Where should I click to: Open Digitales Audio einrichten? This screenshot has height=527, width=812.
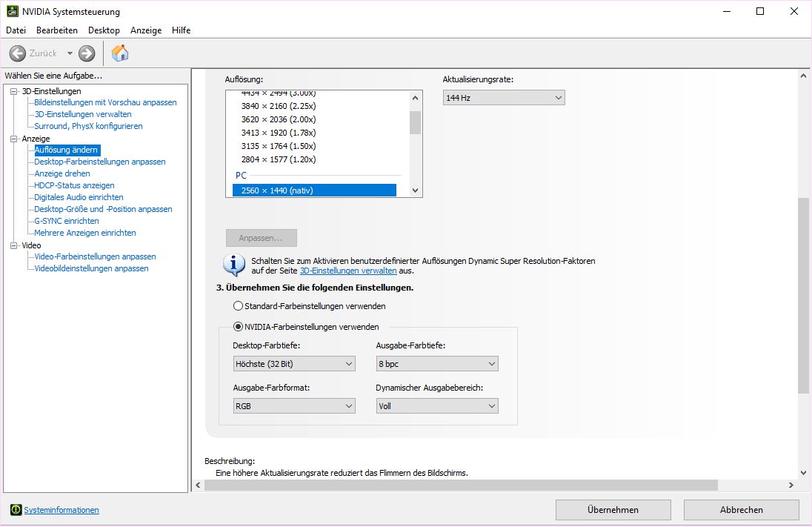point(79,197)
